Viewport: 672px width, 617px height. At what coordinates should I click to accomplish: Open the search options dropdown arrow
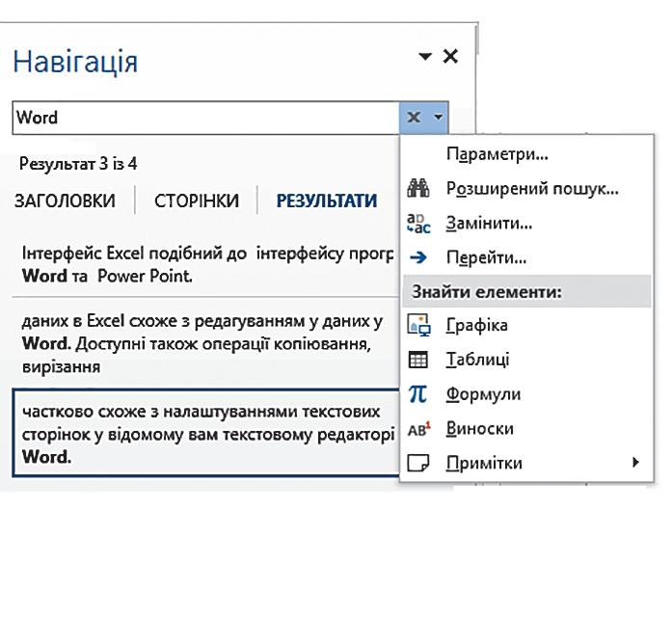pyautogui.click(x=438, y=117)
